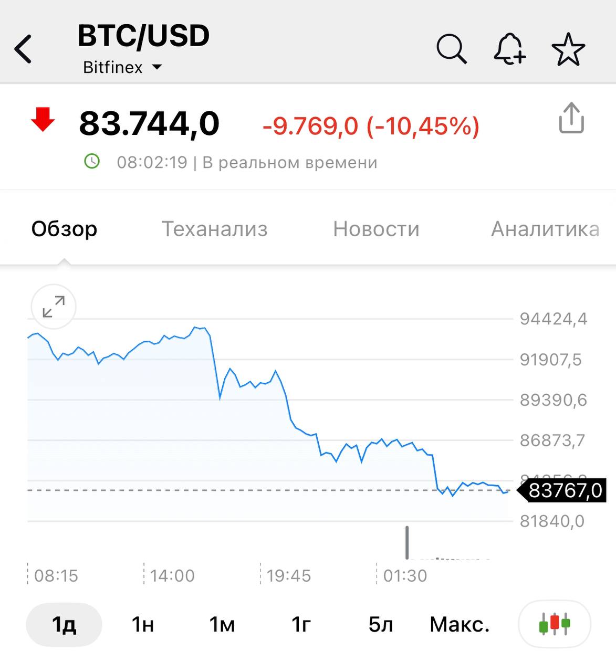616x672 pixels.
Task: Tap the green real-time clock icon
Action: (x=92, y=161)
